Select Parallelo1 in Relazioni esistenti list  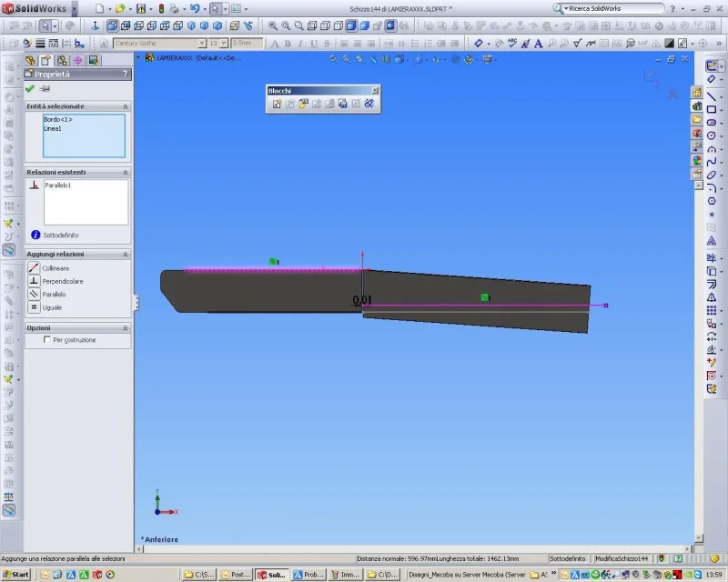[58, 186]
